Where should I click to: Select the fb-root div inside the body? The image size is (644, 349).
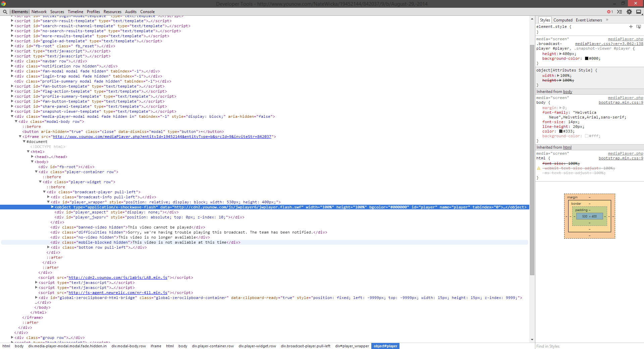click(x=66, y=167)
